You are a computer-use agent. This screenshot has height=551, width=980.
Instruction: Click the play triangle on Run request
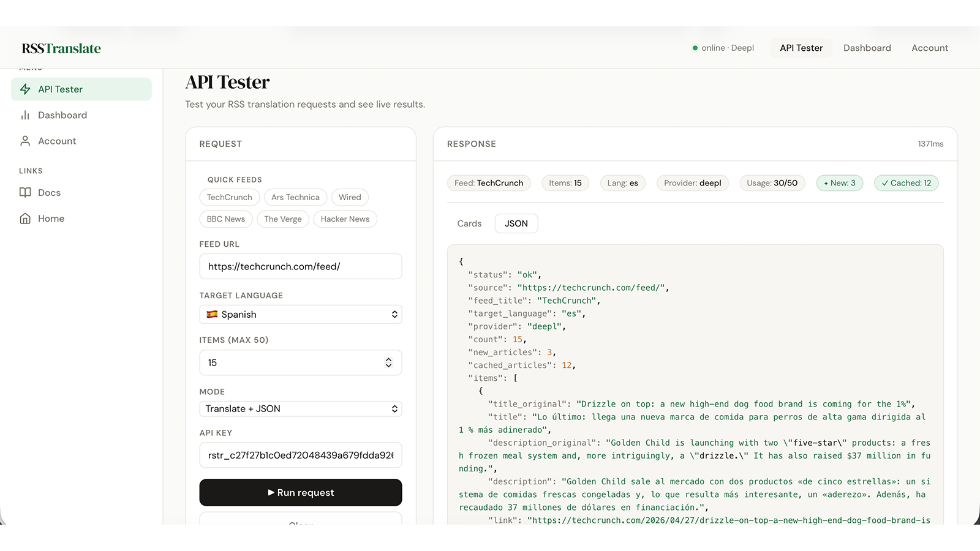(271, 493)
